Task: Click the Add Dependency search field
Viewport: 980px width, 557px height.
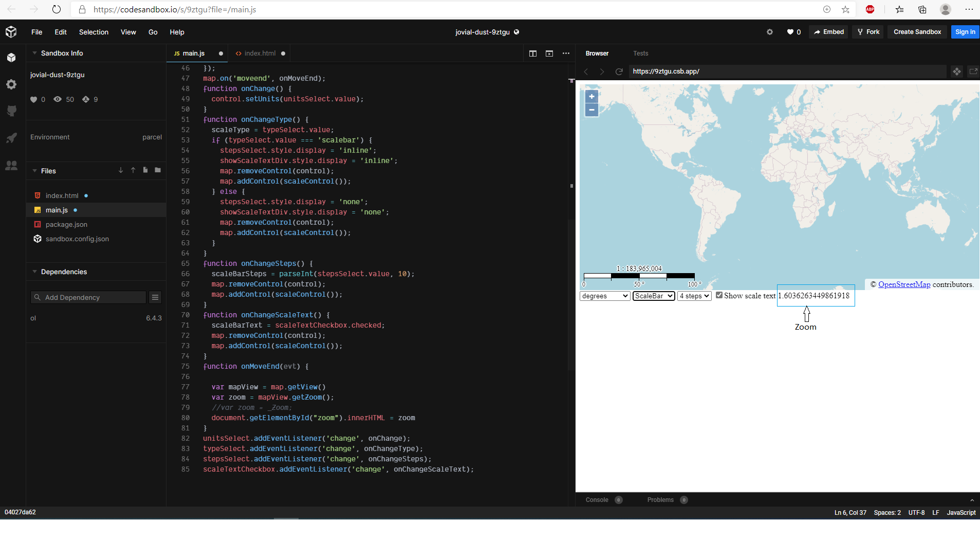Action: click(x=88, y=297)
